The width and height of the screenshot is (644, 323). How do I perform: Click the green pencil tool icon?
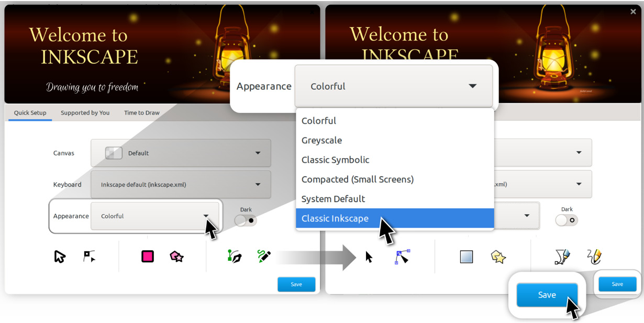pyautogui.click(x=264, y=256)
